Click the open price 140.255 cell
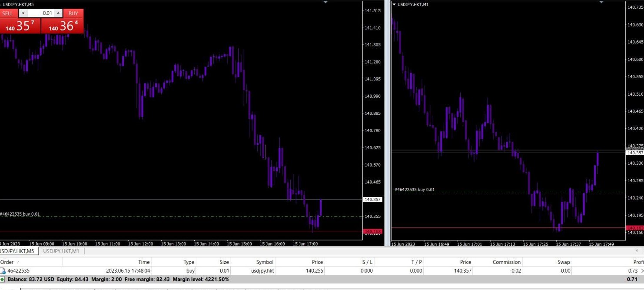The image size is (644, 290). click(x=315, y=271)
